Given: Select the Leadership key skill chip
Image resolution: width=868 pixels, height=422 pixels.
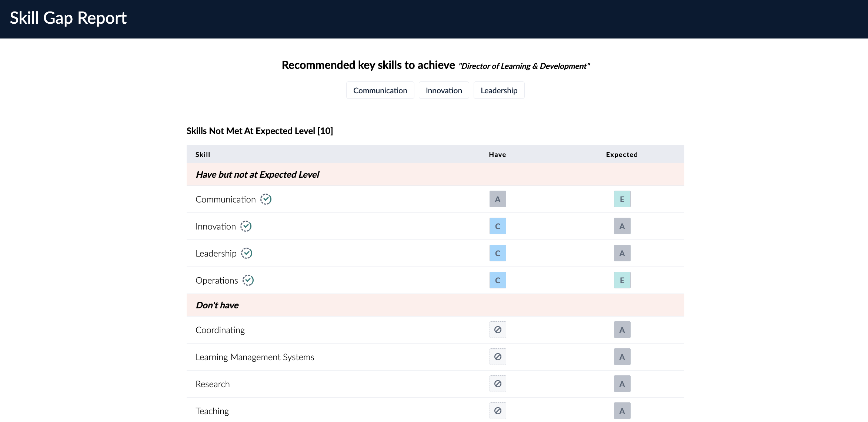Looking at the screenshot, I should click(499, 90).
